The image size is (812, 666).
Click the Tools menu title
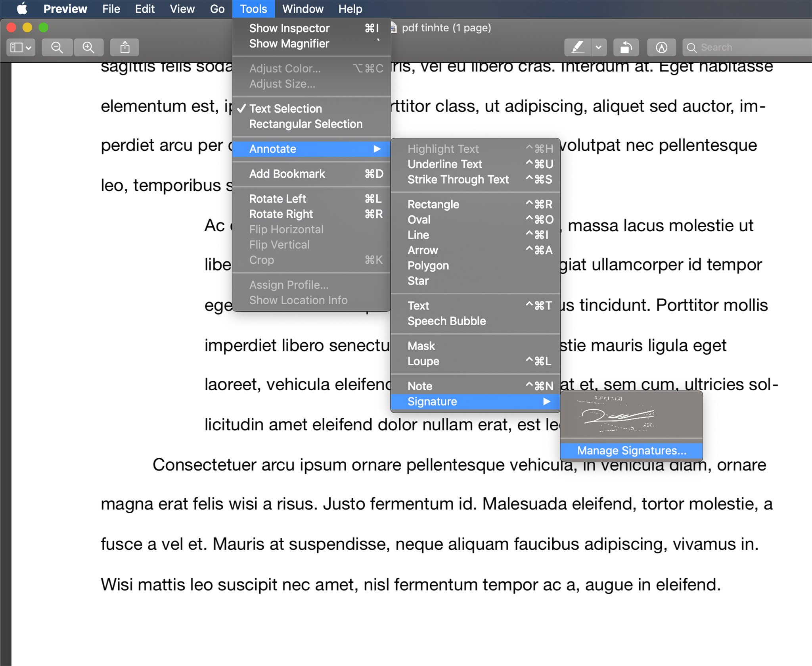point(253,9)
